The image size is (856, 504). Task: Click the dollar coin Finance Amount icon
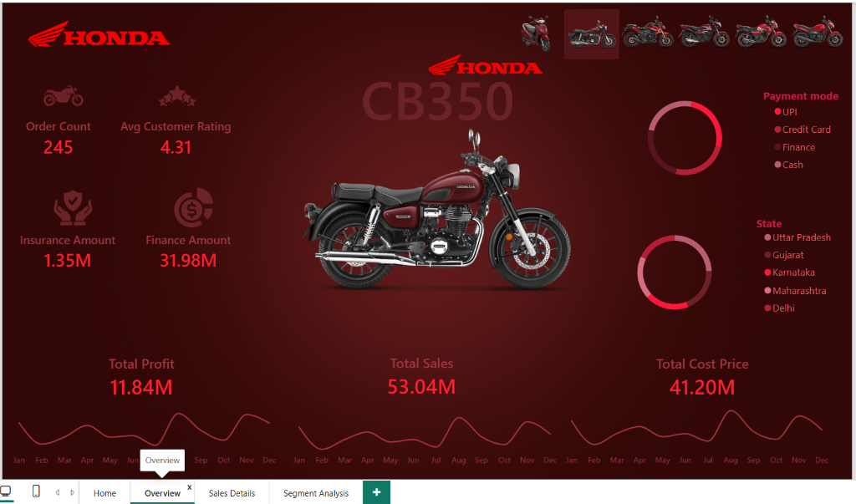pos(193,207)
